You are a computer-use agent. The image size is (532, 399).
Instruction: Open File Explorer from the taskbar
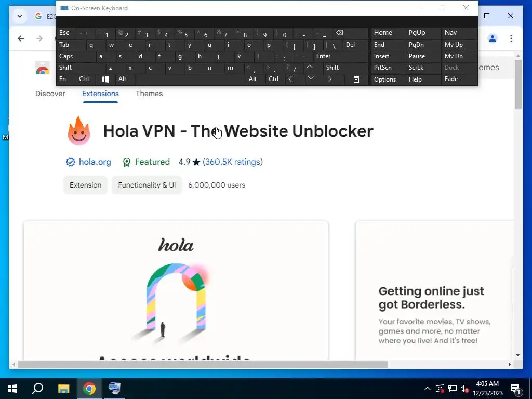tap(63, 389)
